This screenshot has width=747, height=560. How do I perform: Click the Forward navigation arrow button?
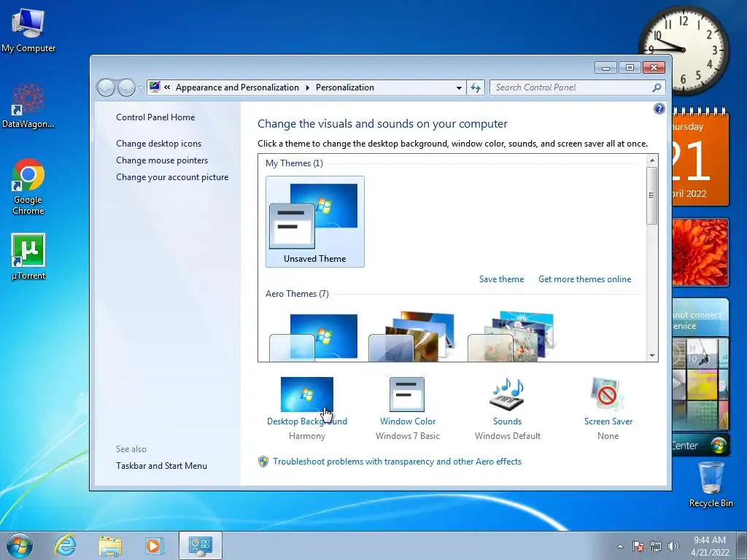[x=126, y=87]
